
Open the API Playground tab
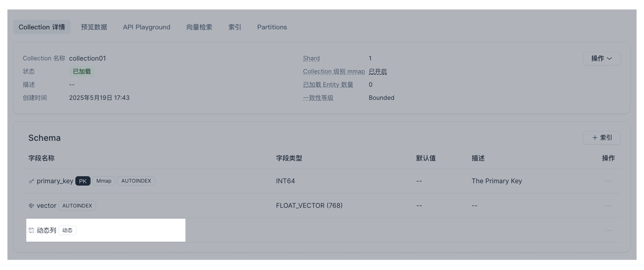tap(147, 27)
